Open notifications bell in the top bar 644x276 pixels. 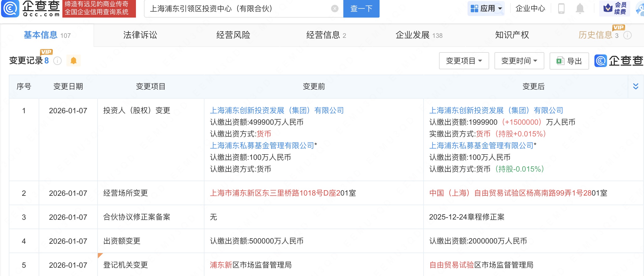click(x=580, y=9)
